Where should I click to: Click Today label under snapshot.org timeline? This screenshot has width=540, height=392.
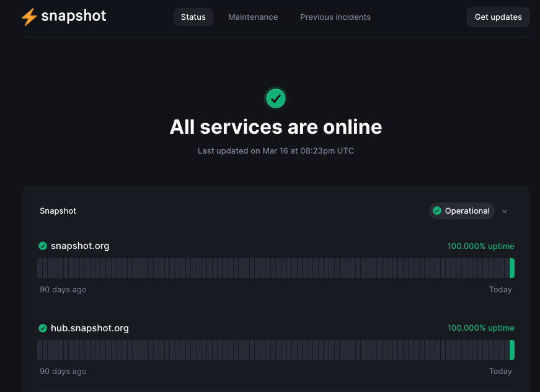500,290
